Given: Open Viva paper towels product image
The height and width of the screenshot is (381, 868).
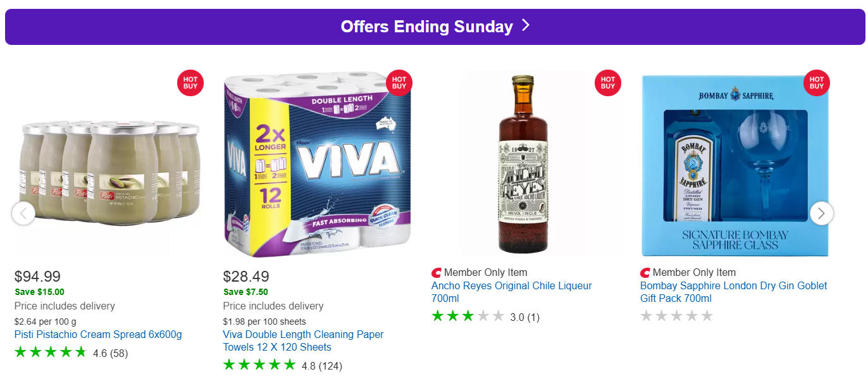Looking at the screenshot, I should pyautogui.click(x=316, y=165).
